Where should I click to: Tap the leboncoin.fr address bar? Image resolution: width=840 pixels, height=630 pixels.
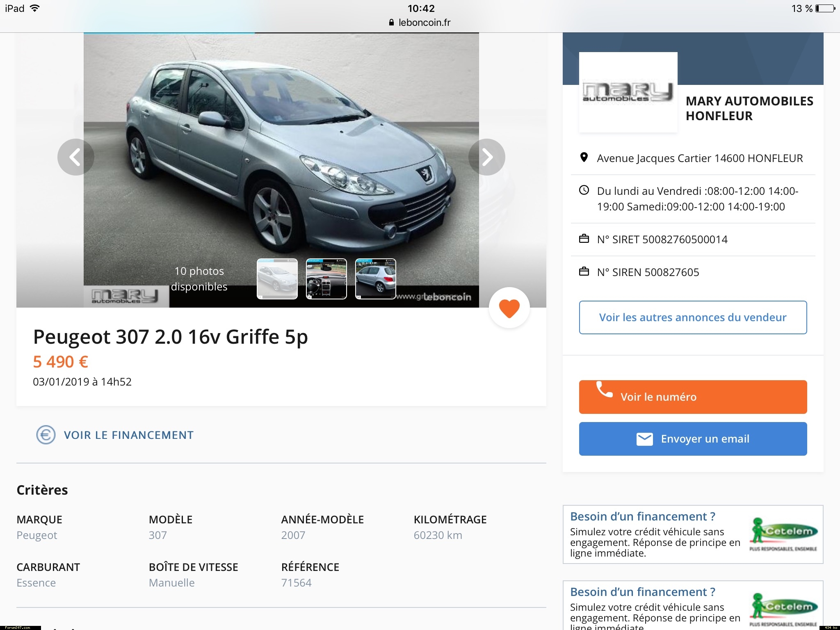pyautogui.click(x=420, y=23)
